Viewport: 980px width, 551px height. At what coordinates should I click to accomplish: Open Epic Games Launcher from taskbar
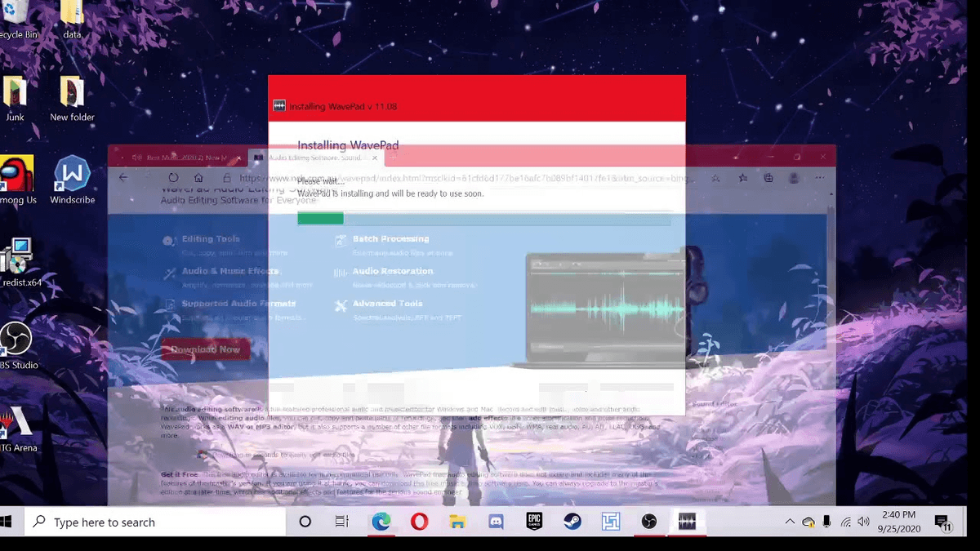pos(534,522)
